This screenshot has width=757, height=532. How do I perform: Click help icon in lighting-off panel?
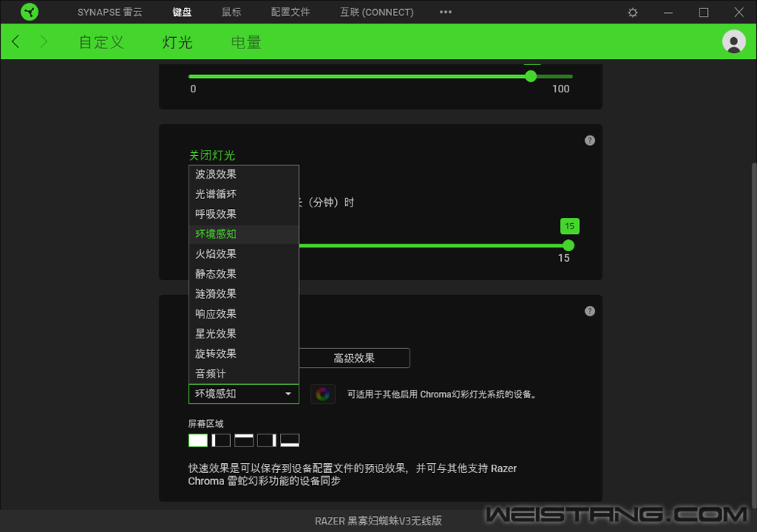590,141
